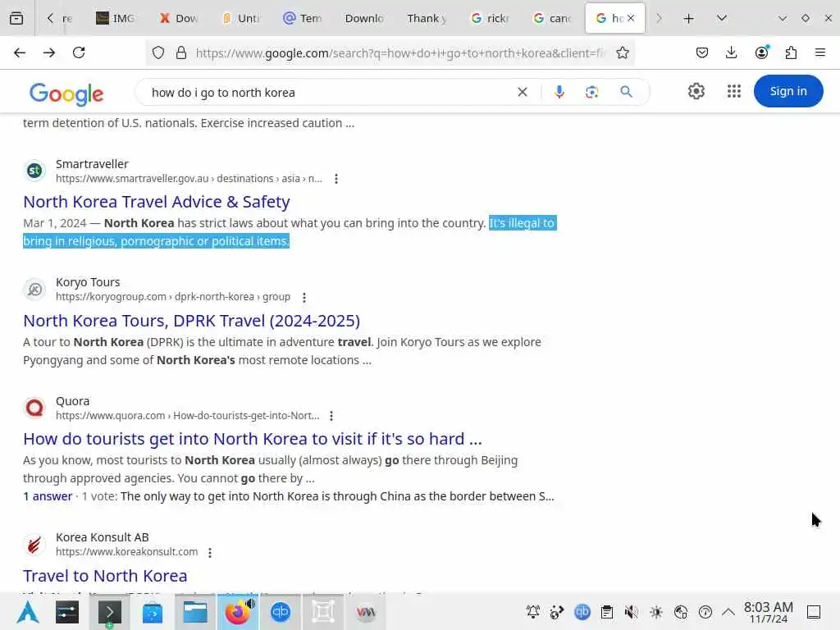Go forward to the next page
Screen dimensions: 840x630
point(48,52)
